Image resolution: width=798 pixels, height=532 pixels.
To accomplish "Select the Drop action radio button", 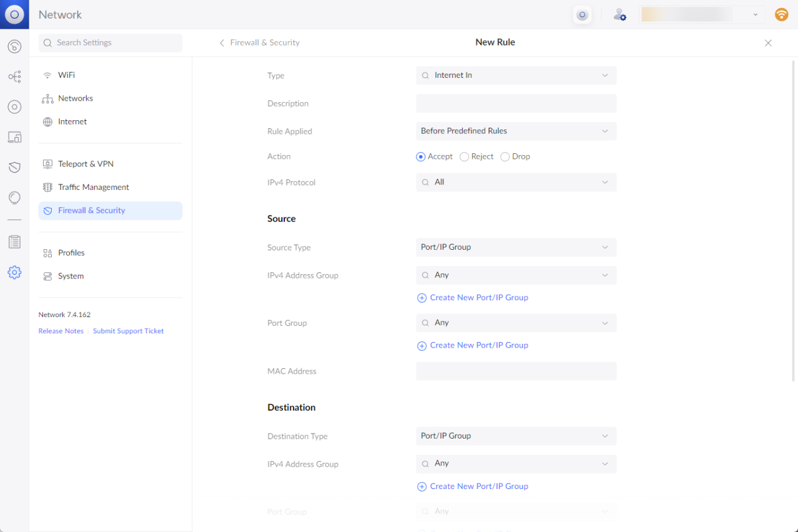I will point(505,157).
